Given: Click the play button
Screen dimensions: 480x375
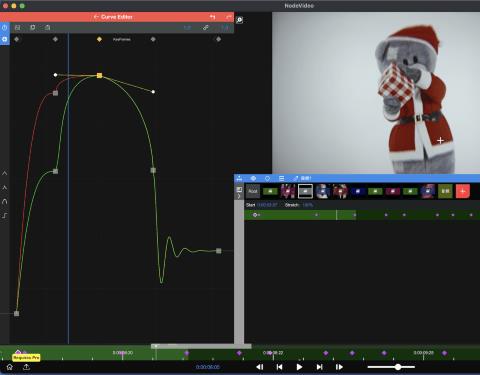Looking at the screenshot, I should tap(299, 367).
